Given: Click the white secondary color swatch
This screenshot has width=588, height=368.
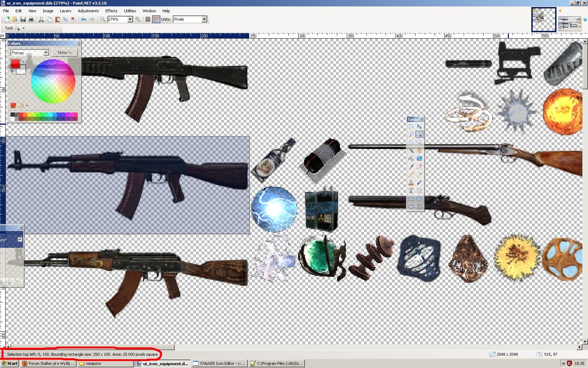Looking at the screenshot, I should tap(22, 70).
